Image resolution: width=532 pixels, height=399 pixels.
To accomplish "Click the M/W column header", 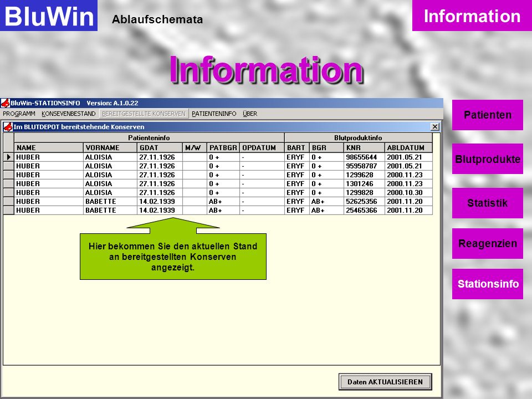I will pos(195,147).
